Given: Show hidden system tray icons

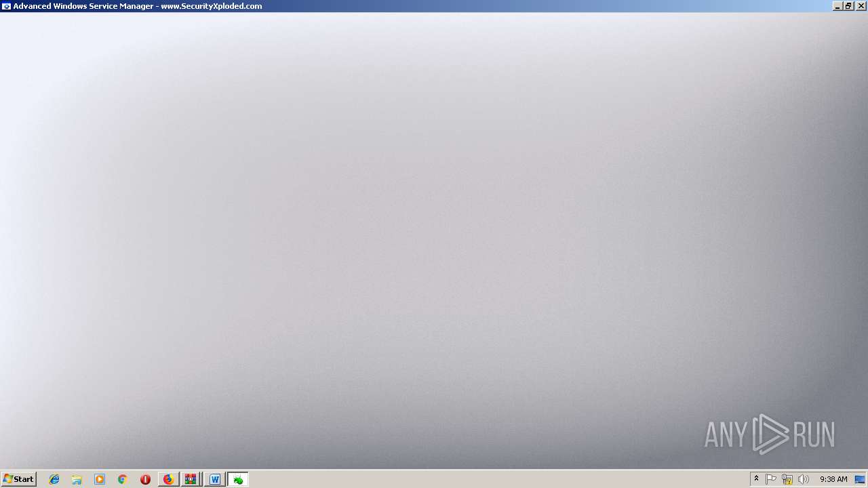Looking at the screenshot, I should click(756, 479).
